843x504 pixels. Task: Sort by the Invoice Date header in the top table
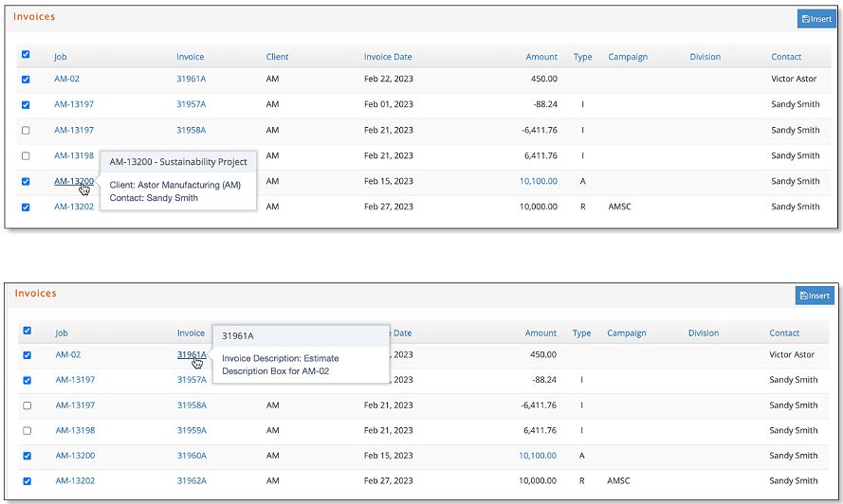point(388,57)
